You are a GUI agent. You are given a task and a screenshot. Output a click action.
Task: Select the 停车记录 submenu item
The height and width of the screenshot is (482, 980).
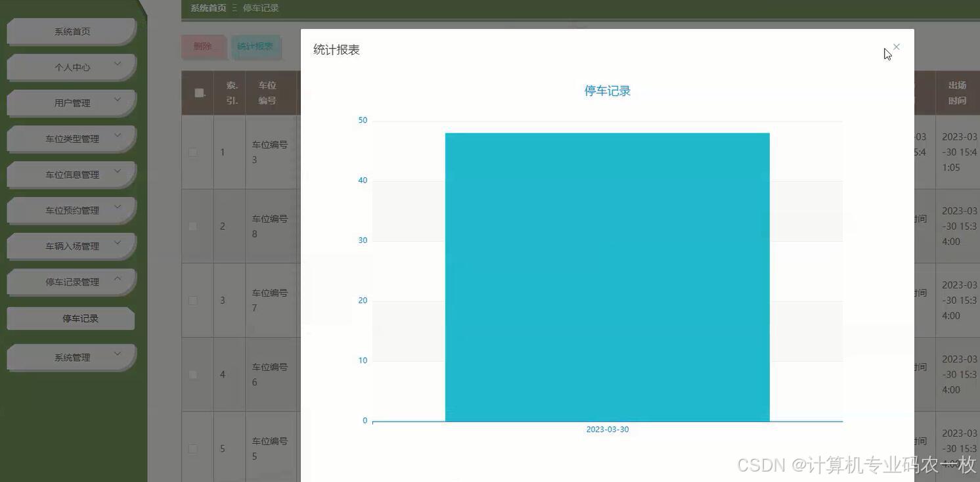71,318
